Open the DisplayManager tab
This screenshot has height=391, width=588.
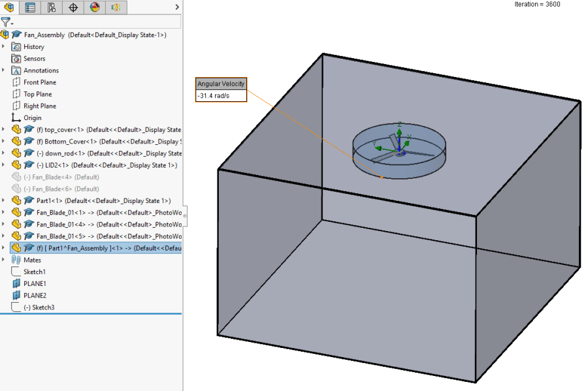[x=95, y=7]
